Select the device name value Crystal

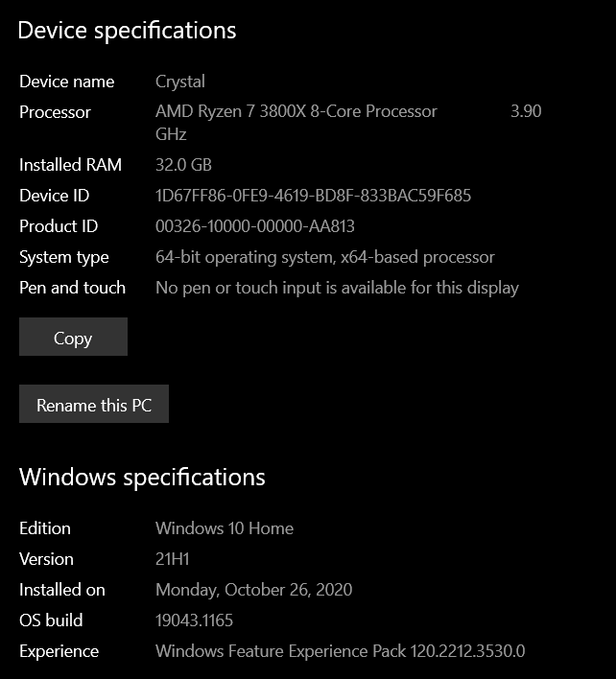click(180, 82)
